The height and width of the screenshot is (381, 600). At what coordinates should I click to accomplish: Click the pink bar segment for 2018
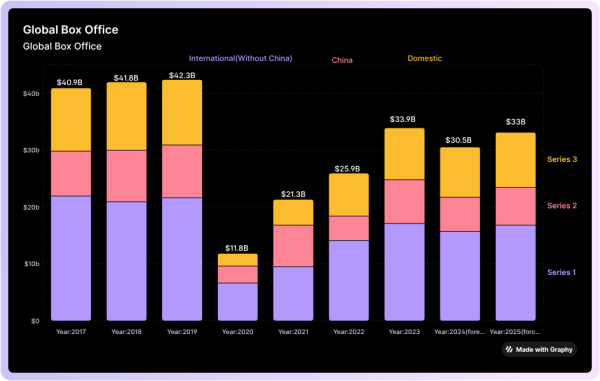tap(127, 176)
